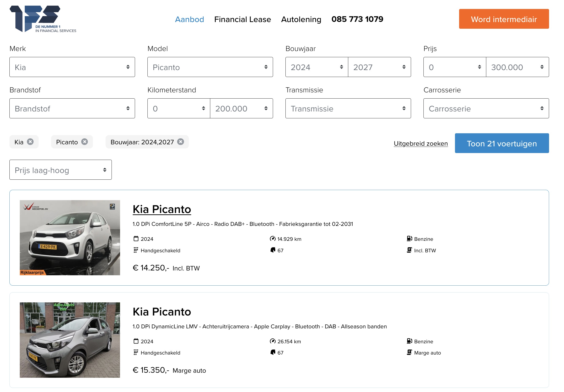Open the minimum Kilometerstand dropdown
The width and height of the screenshot is (564, 392).
pyautogui.click(x=179, y=108)
